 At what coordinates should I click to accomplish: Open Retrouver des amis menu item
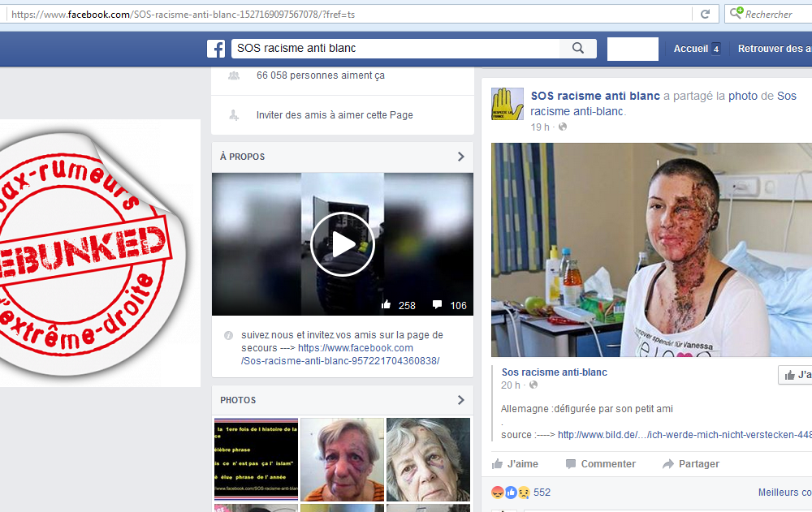click(x=775, y=49)
